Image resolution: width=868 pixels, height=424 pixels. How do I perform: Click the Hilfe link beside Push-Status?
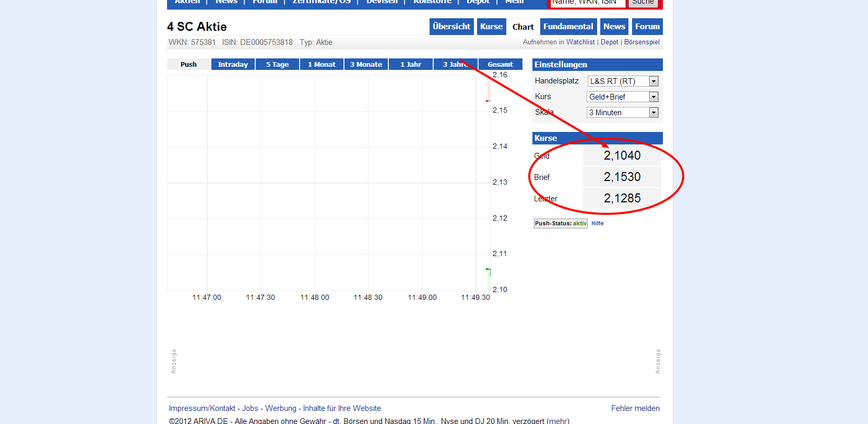pos(597,223)
